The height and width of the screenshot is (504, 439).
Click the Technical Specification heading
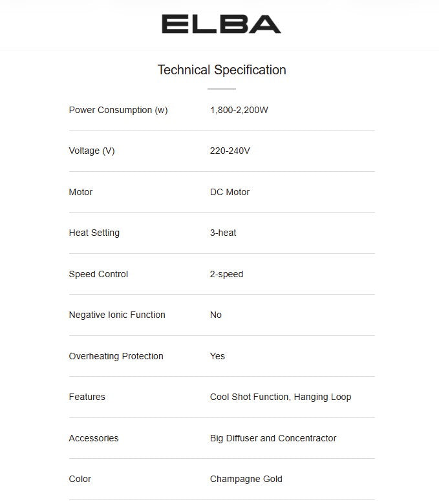tap(222, 70)
